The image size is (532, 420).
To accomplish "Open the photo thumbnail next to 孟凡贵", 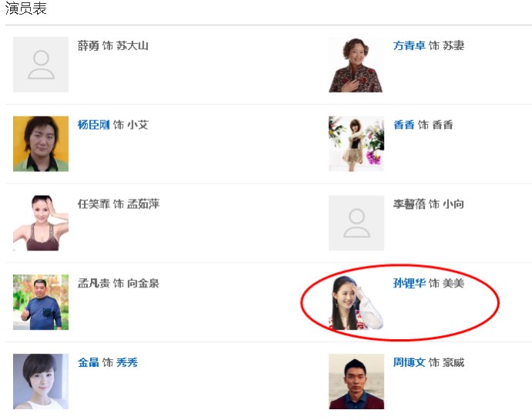I will 41,302.
